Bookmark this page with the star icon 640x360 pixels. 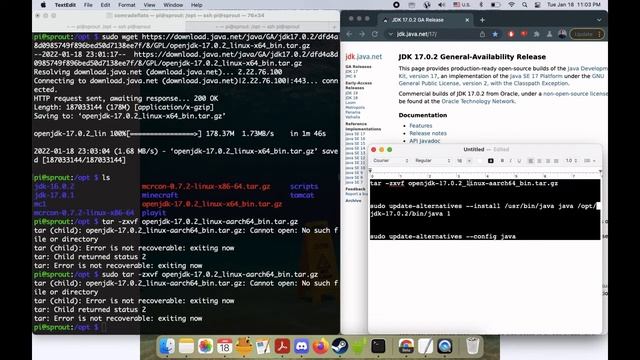tap(495, 34)
